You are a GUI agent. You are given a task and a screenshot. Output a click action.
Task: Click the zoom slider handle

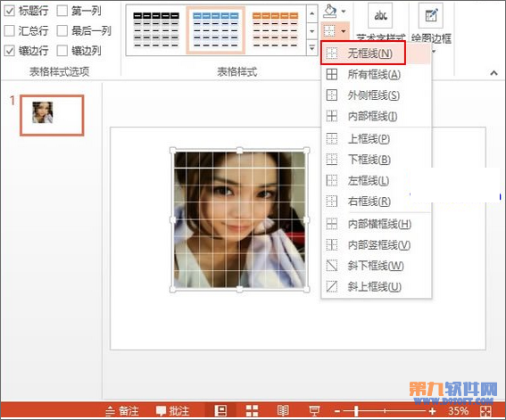(356, 411)
